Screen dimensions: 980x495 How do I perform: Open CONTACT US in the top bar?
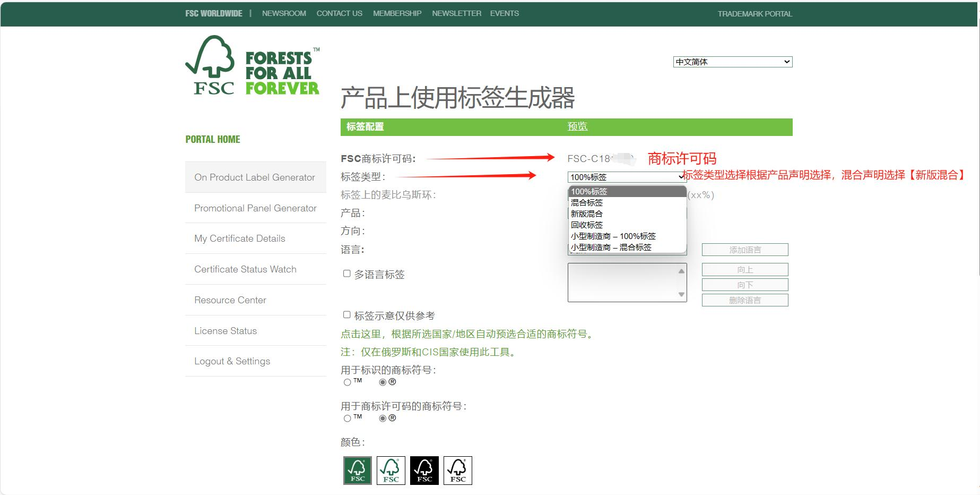click(340, 13)
